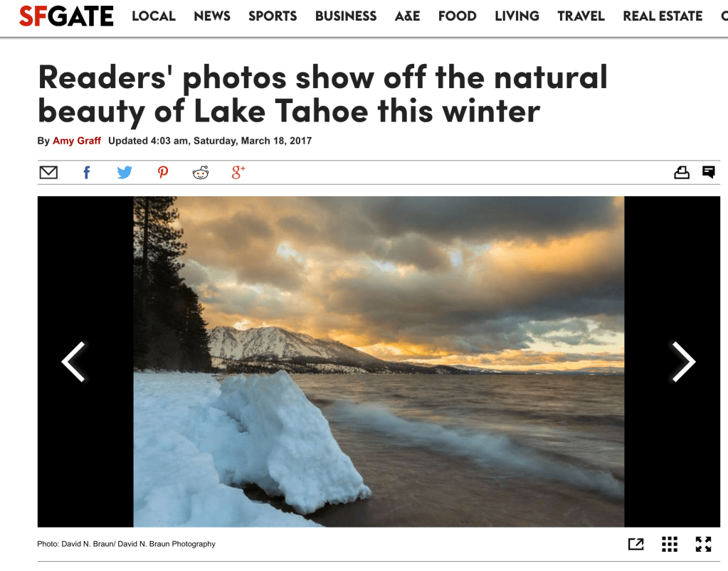The image size is (728, 571).
Task: Open the SPORTS section
Action: (x=273, y=16)
